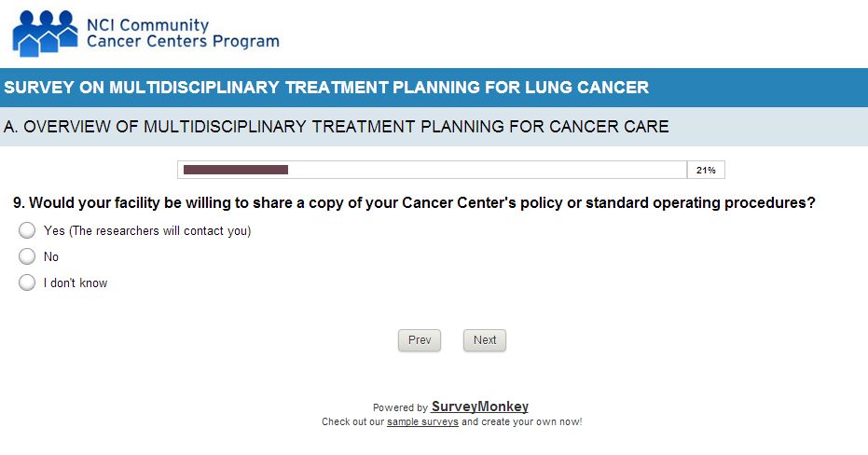Select the No radio button
This screenshot has width=868, height=455.
tap(27, 256)
